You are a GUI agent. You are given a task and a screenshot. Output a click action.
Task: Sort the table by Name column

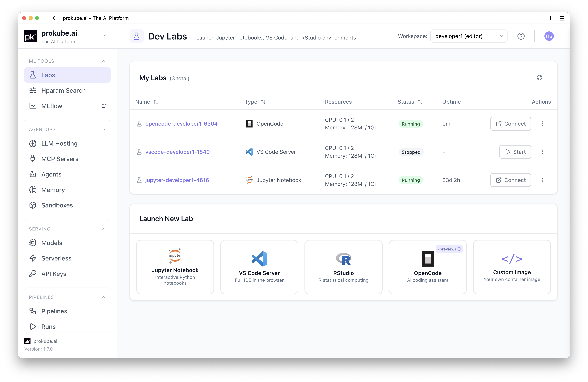(147, 102)
